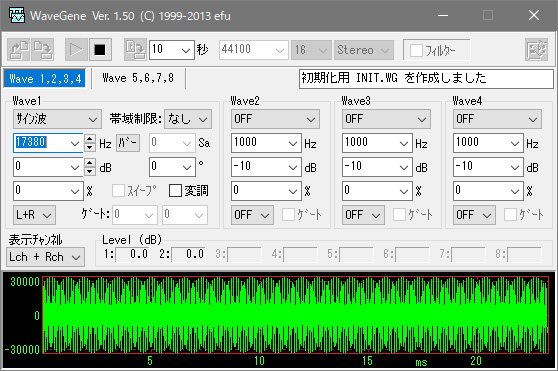Open Wave2 percent dropdown
The image size is (558, 371).
pyautogui.click(x=293, y=191)
